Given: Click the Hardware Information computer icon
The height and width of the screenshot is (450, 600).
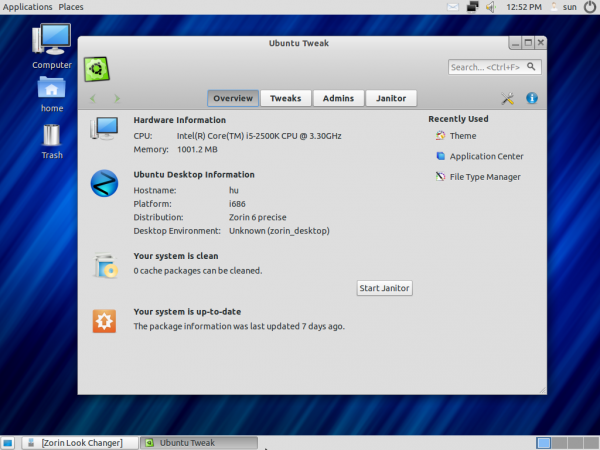Looking at the screenshot, I should coord(104,129).
